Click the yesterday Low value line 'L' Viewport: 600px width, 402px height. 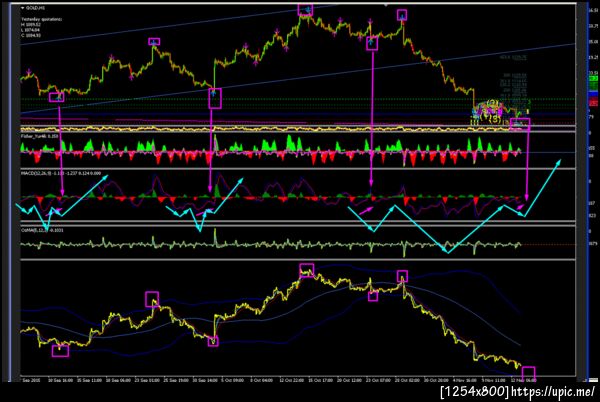point(31,30)
